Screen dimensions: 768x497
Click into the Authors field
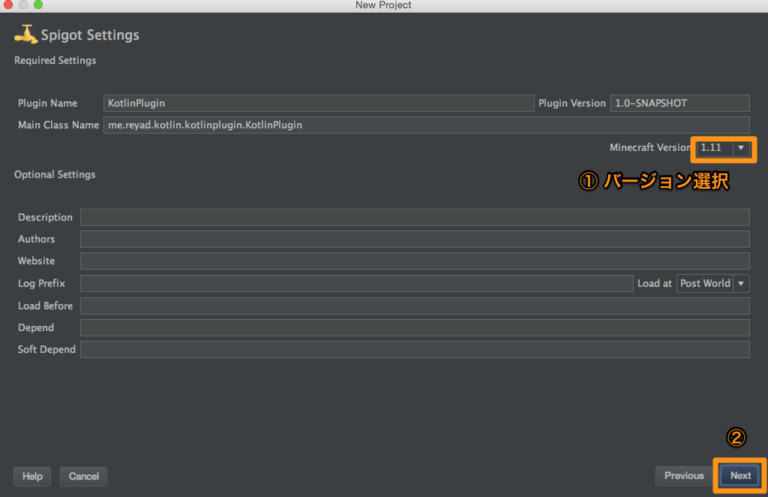click(x=415, y=239)
